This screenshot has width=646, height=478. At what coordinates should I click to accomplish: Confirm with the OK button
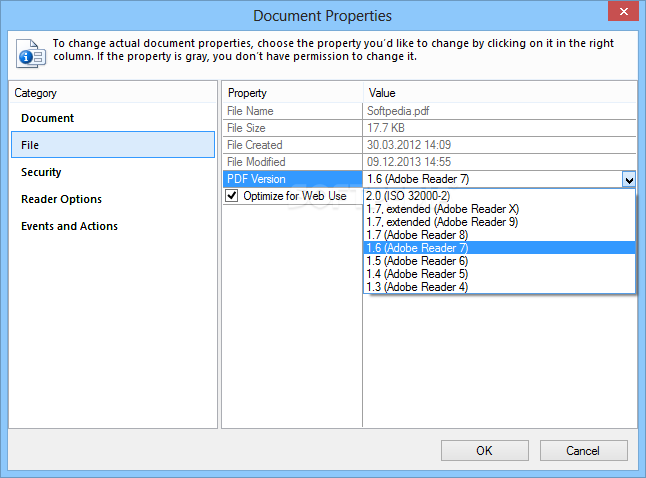pos(484,450)
